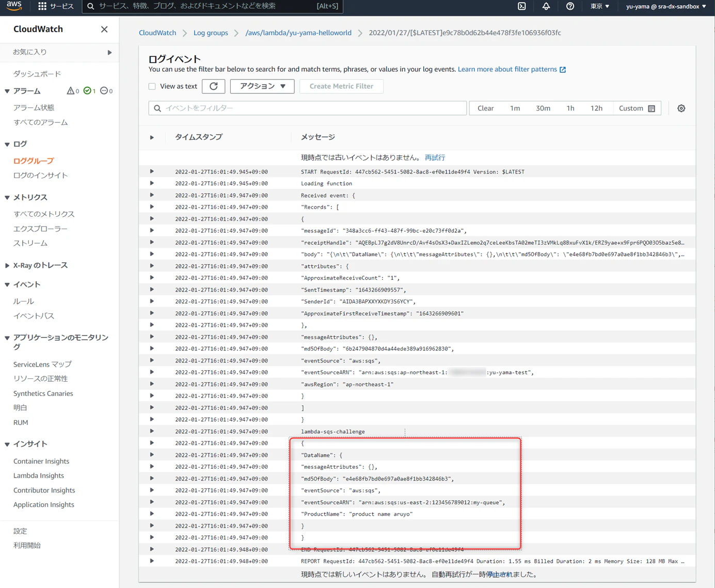
Task: Enable the View as text checkbox
Action: (152, 86)
